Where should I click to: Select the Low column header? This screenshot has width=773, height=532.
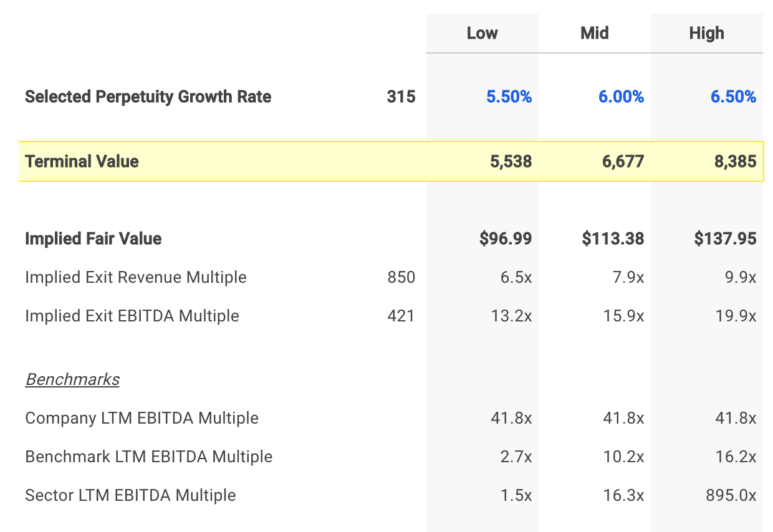point(482,33)
